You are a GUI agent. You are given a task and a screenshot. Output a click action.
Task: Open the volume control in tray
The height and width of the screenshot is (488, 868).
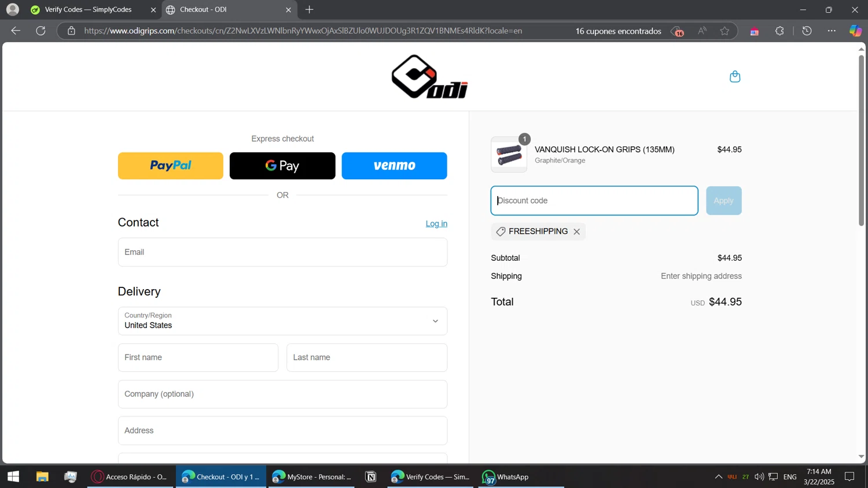point(759,476)
